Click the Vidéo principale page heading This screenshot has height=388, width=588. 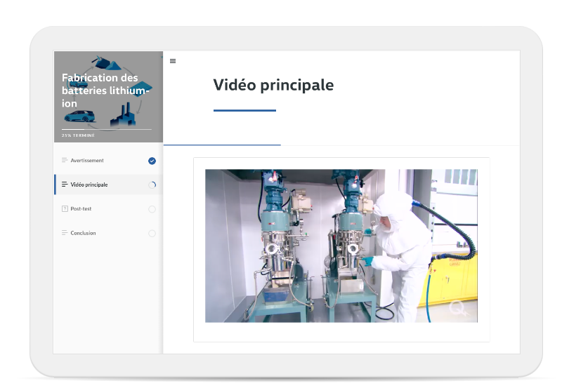point(273,85)
